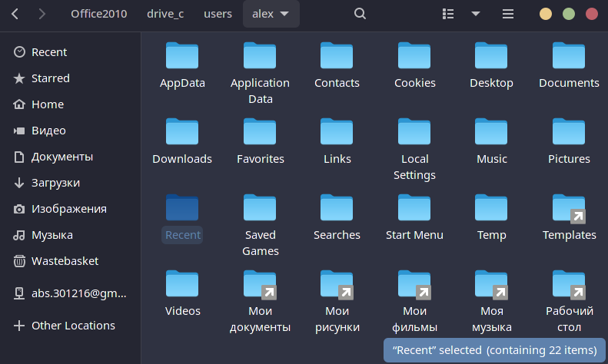Expand the alex path dropdown
Screen dimensions: 608x364
(284, 14)
